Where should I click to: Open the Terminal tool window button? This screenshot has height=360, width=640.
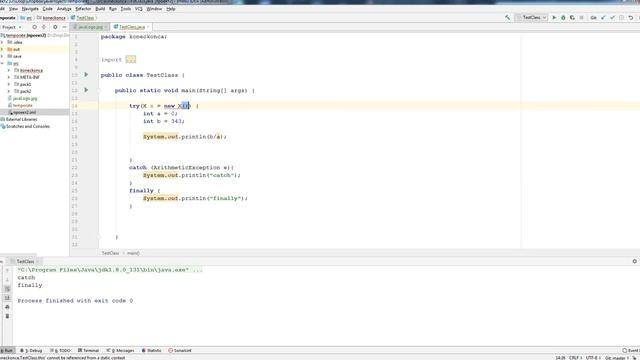pos(89,351)
